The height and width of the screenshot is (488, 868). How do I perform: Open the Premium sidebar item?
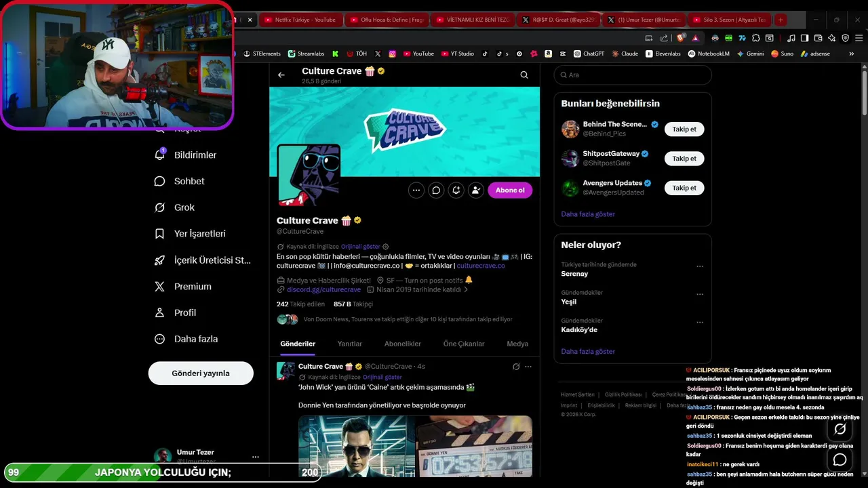[183, 287]
